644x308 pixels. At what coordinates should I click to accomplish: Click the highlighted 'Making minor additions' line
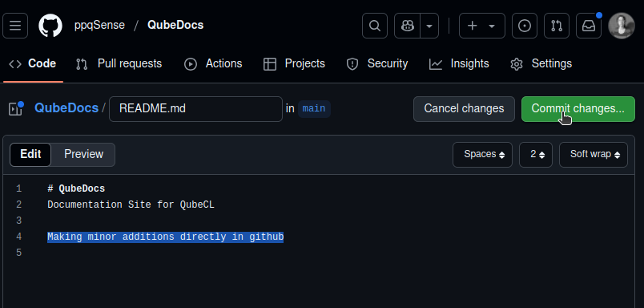click(166, 237)
